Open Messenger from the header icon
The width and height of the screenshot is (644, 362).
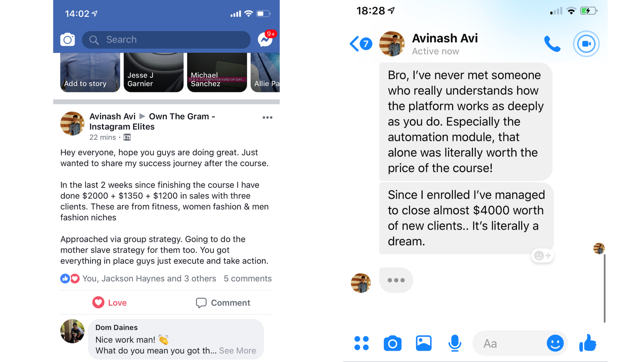click(x=265, y=39)
